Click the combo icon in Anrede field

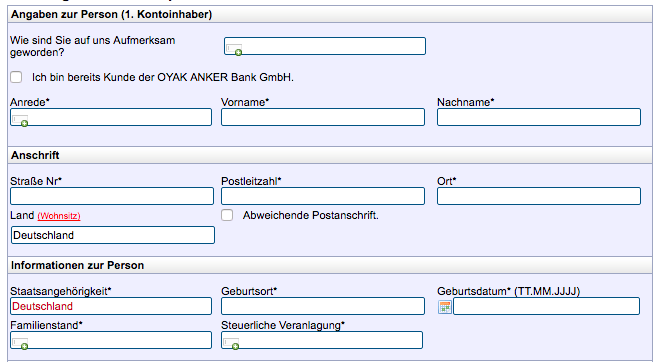point(20,121)
